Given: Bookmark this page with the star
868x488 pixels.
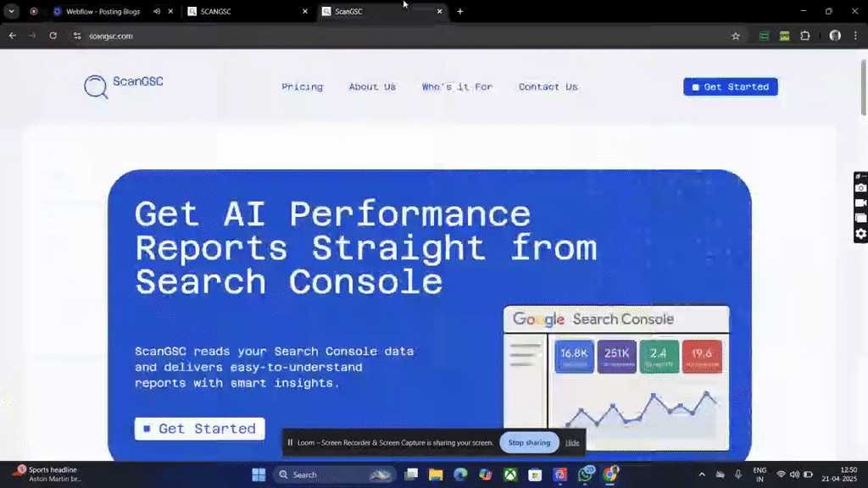Looking at the screenshot, I should pyautogui.click(x=736, y=36).
